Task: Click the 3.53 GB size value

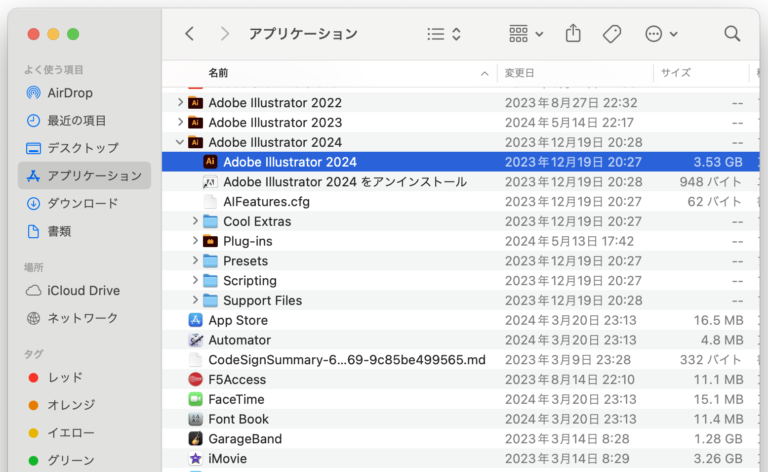Action: (718, 162)
